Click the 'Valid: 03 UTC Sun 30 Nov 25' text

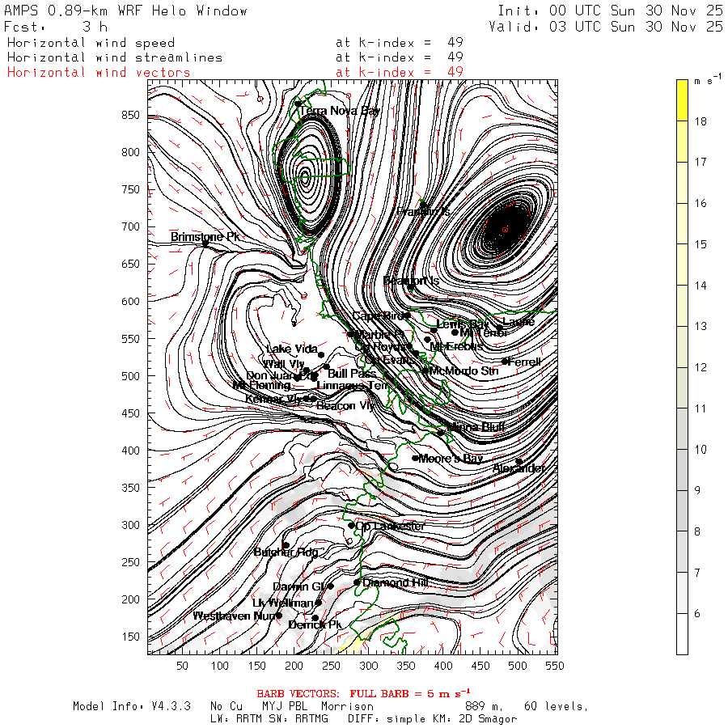(606, 27)
